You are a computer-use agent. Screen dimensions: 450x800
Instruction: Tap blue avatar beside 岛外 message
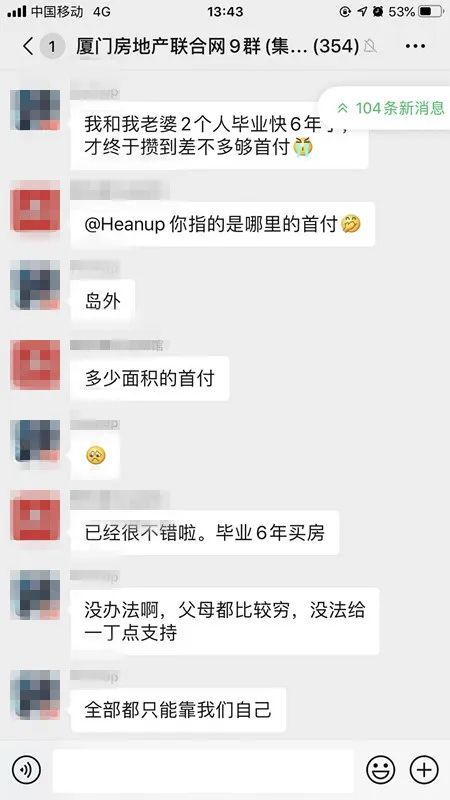tap(35, 285)
